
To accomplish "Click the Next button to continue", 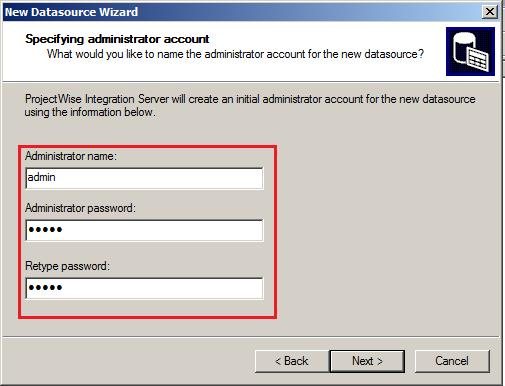I will coord(367,361).
